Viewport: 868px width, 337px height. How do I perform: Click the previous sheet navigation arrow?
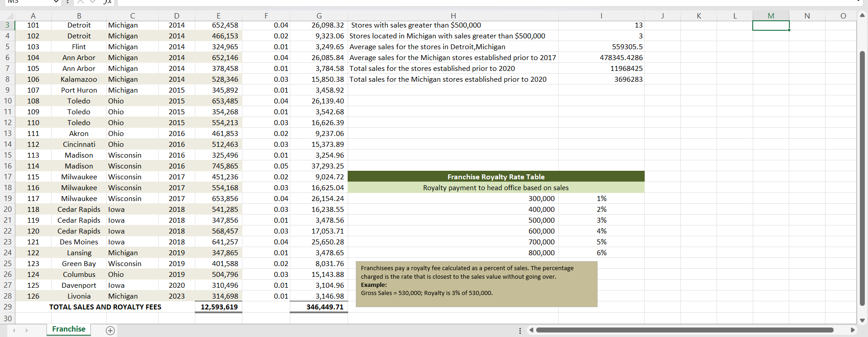14,331
